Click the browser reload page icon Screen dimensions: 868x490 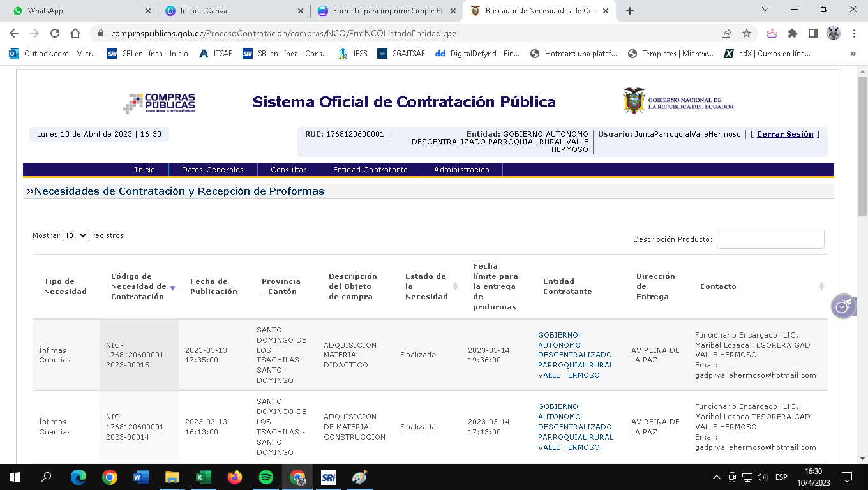(x=55, y=33)
